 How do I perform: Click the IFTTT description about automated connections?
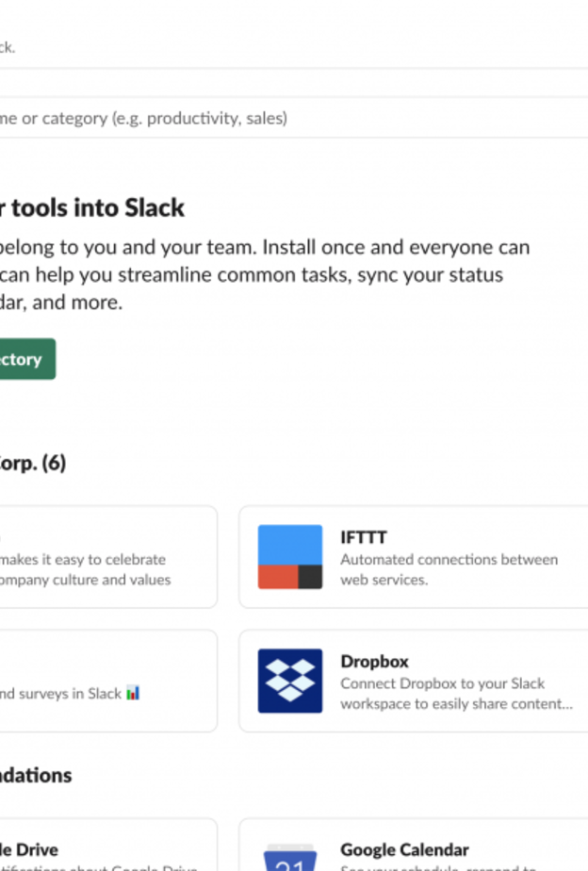click(449, 569)
